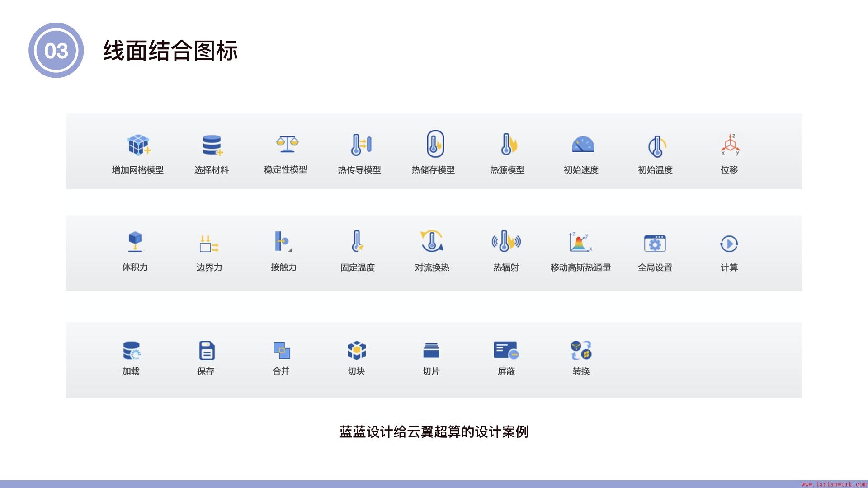Open 全局设置 gear window icon
Image resolution: width=868 pixels, height=488 pixels.
point(655,244)
